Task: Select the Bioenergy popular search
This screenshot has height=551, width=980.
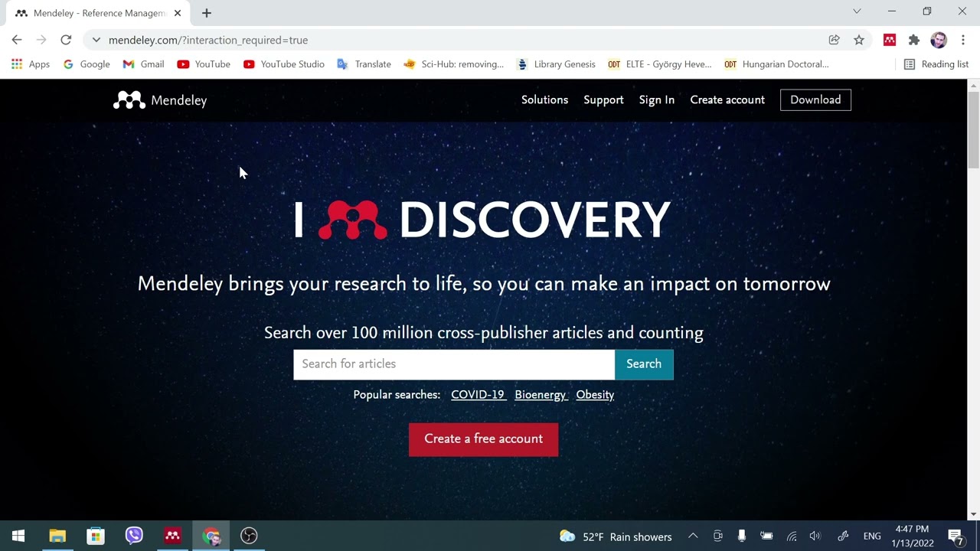Action: click(541, 395)
